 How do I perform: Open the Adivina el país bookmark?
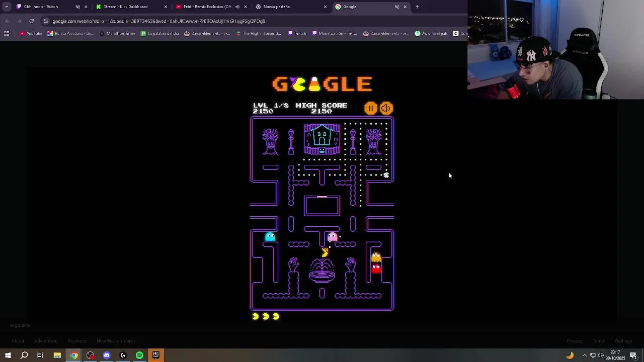tap(431, 34)
